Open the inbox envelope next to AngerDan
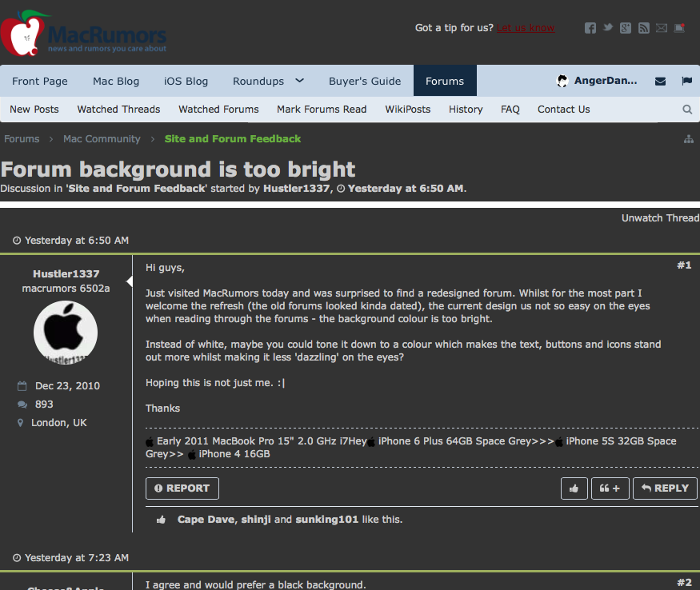The image size is (700, 590). (x=660, y=82)
